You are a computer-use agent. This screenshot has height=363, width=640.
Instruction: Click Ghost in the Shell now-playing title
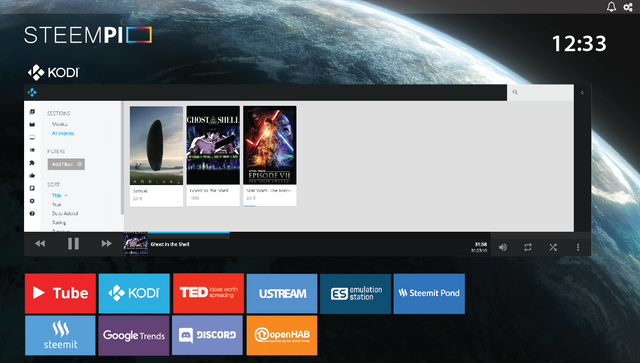(x=170, y=244)
